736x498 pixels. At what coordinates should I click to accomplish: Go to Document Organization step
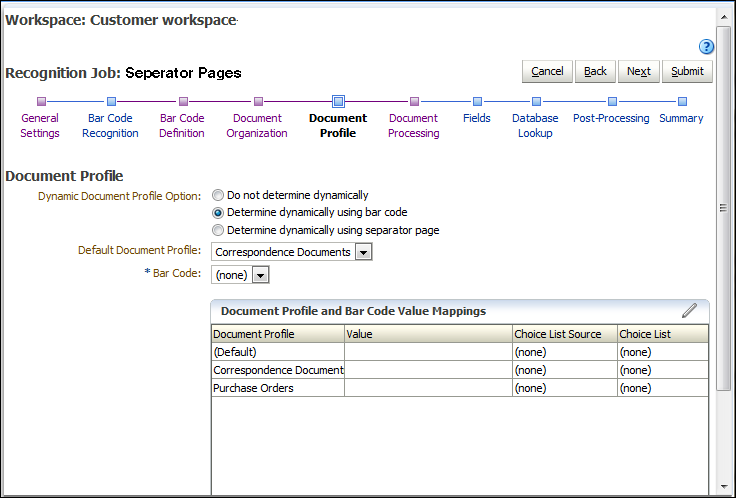pyautogui.click(x=257, y=125)
